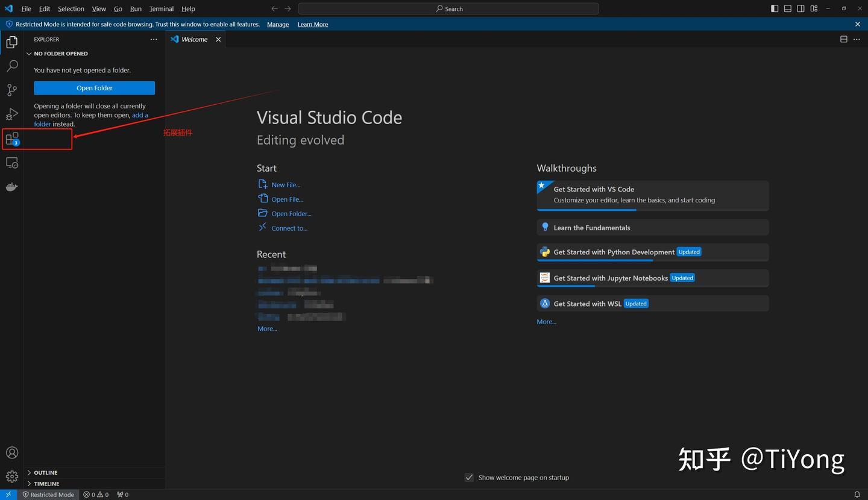Click the Search box in the title bar
868x500 pixels.
coord(448,8)
